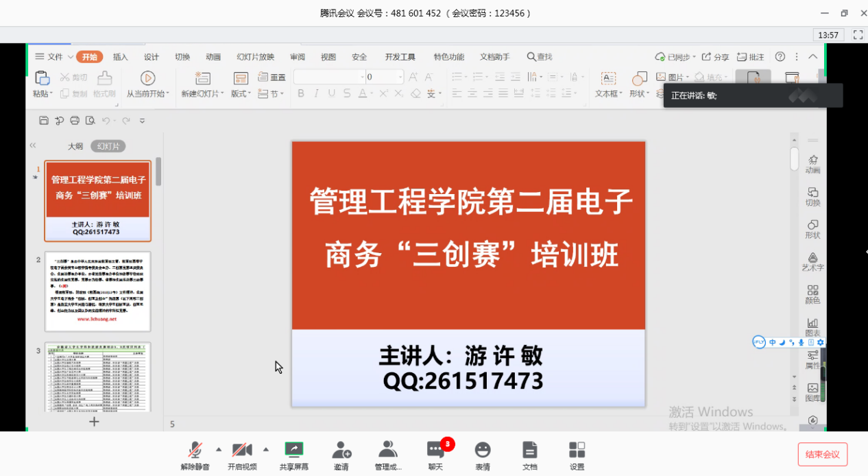The height and width of the screenshot is (476, 868).
Task: Open the 图片 picture dropdown
Action: point(672,78)
